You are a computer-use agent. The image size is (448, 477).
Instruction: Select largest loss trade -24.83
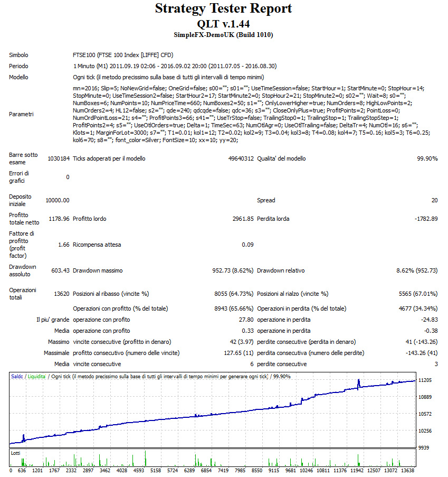[430, 320]
